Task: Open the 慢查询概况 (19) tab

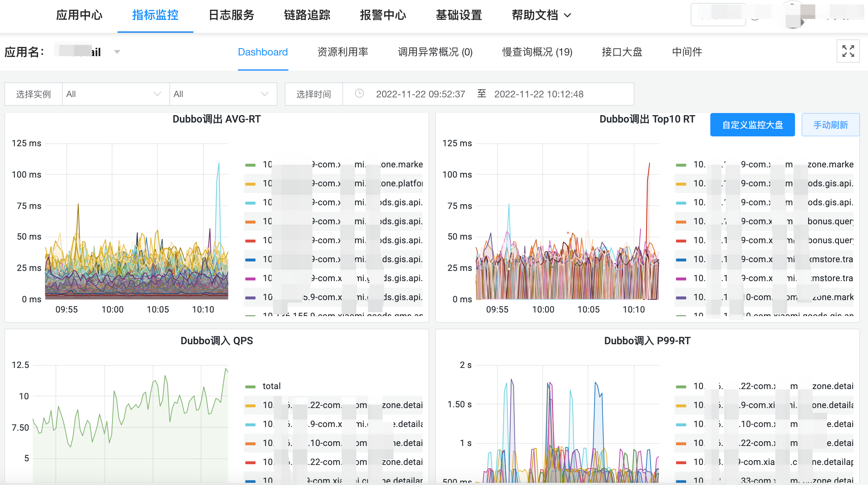Action: point(537,52)
